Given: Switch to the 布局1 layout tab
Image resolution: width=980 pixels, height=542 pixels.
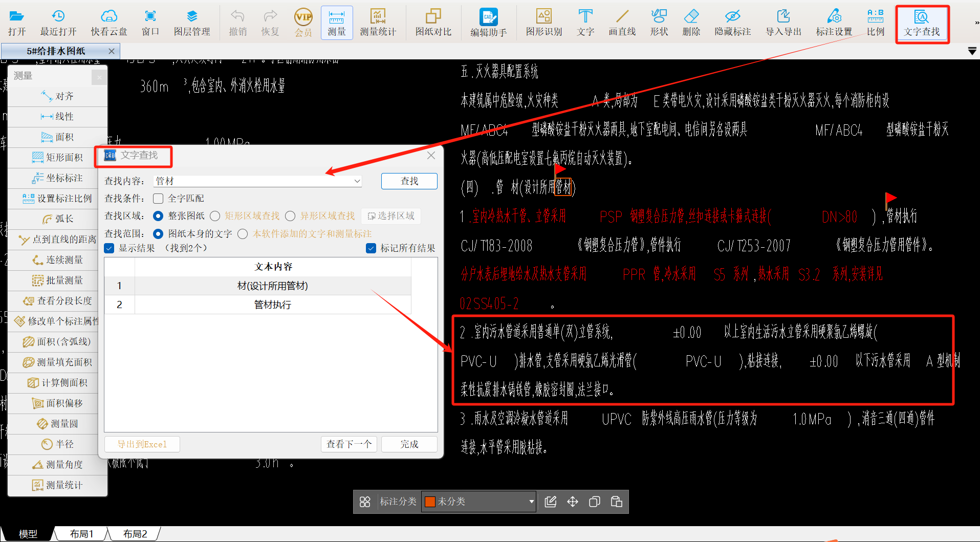Looking at the screenshot, I should pyautogui.click(x=82, y=534).
